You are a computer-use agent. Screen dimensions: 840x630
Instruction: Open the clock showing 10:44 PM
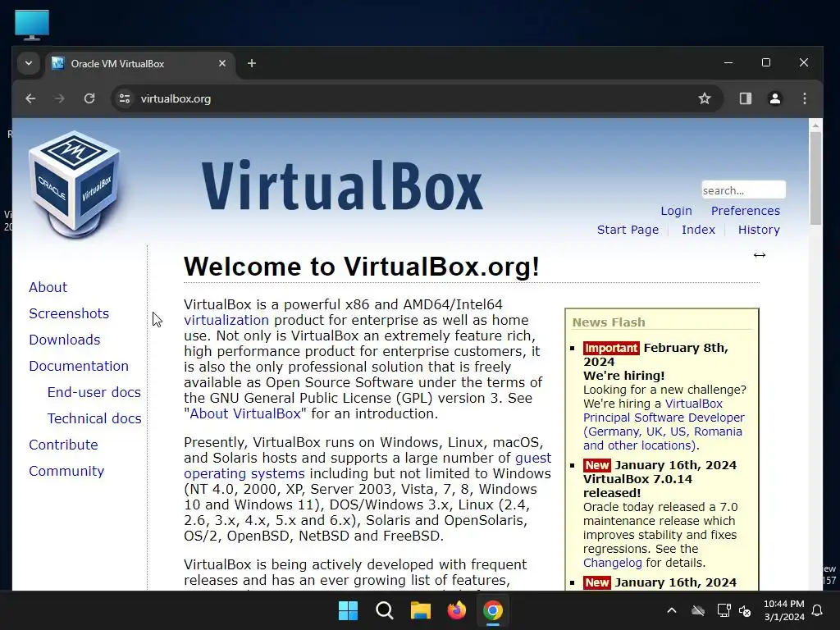783,610
